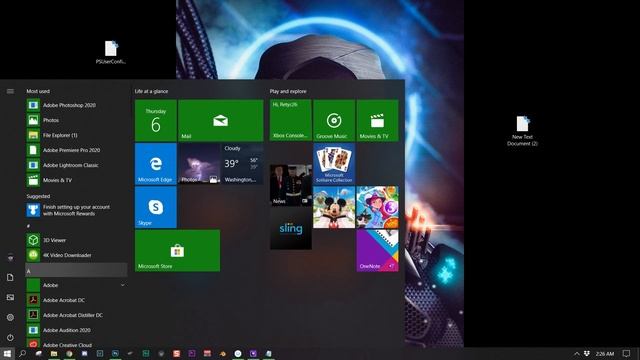Viewport: 640px width, 360px height.
Task: Open the Disney Mickey game tile
Action: (334, 207)
